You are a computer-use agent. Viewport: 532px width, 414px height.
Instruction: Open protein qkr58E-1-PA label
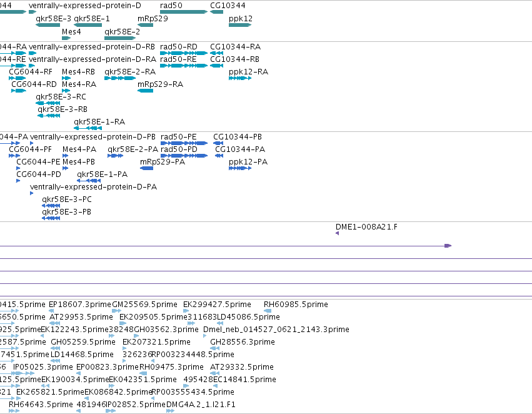[x=102, y=174]
